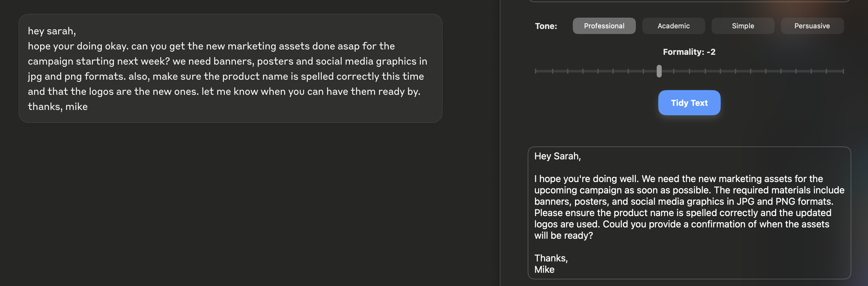Click the Tone: label
Viewport: 868px width, 286px height.
[x=546, y=26]
